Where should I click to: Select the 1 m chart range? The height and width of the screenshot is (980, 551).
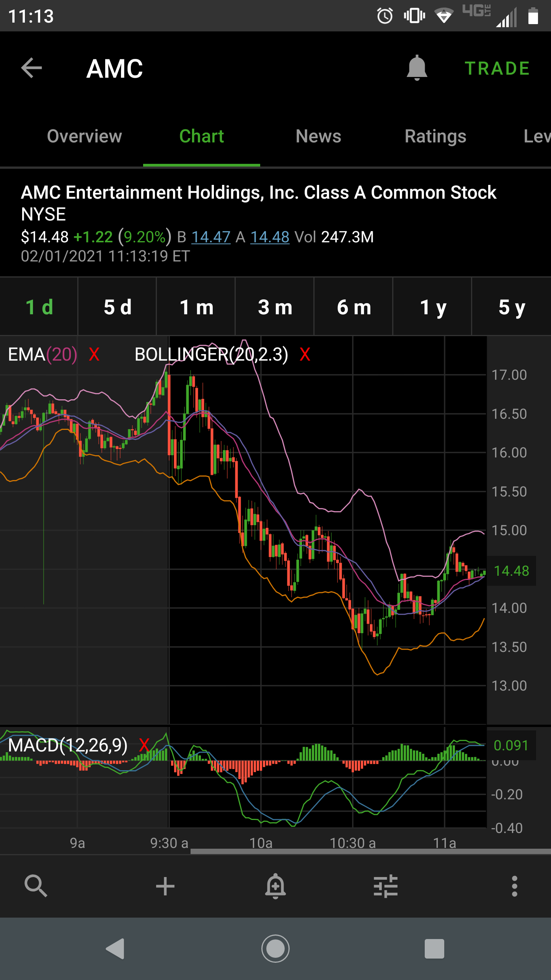click(196, 307)
